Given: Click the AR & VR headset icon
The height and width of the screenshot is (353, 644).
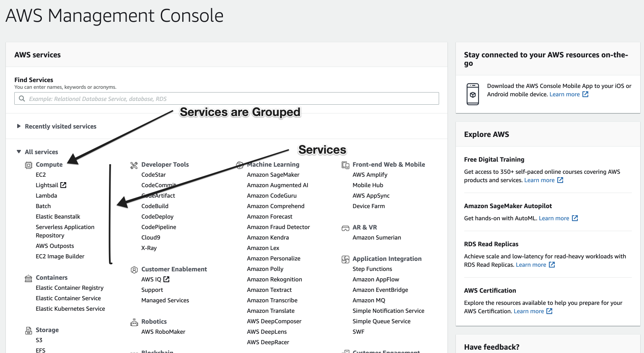Looking at the screenshot, I should tap(345, 228).
